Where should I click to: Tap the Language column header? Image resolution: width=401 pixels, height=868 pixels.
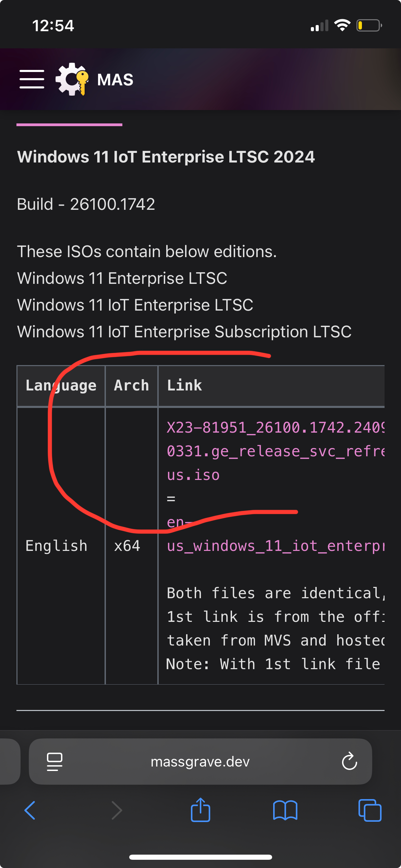pyautogui.click(x=61, y=386)
